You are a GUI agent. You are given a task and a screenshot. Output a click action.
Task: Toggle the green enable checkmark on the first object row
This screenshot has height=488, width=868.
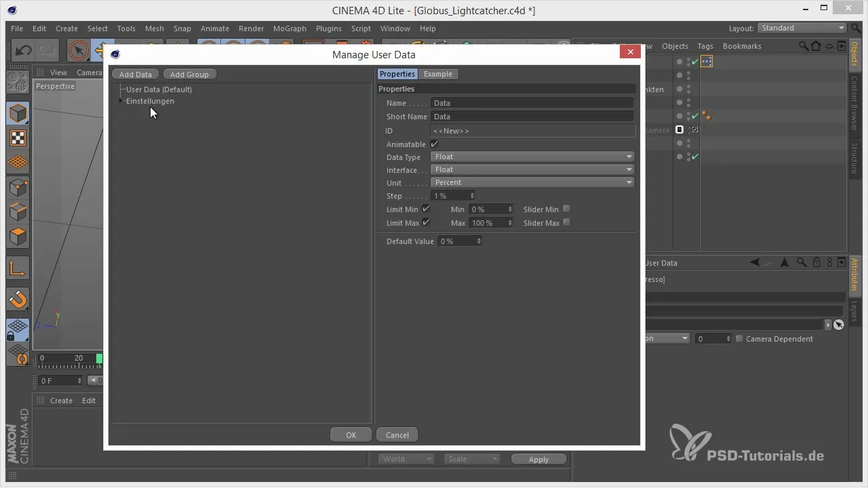pyautogui.click(x=695, y=61)
